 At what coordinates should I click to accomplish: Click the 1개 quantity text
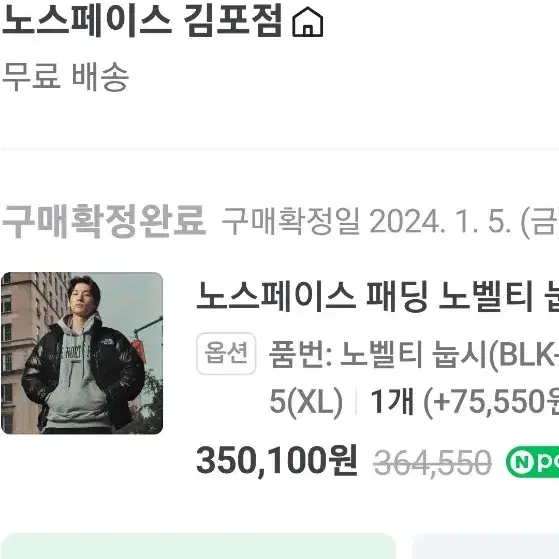(x=393, y=401)
